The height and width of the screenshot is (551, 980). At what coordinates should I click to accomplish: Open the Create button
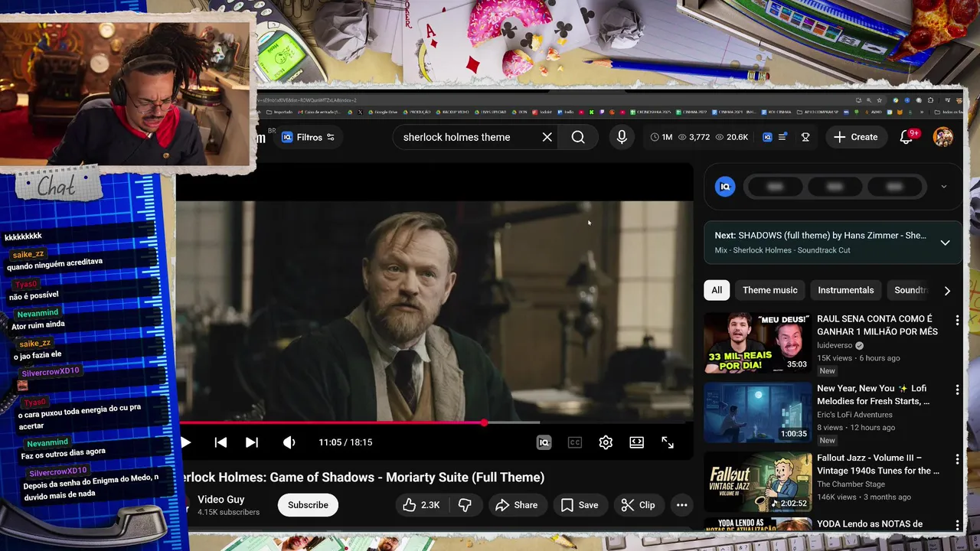[855, 137]
